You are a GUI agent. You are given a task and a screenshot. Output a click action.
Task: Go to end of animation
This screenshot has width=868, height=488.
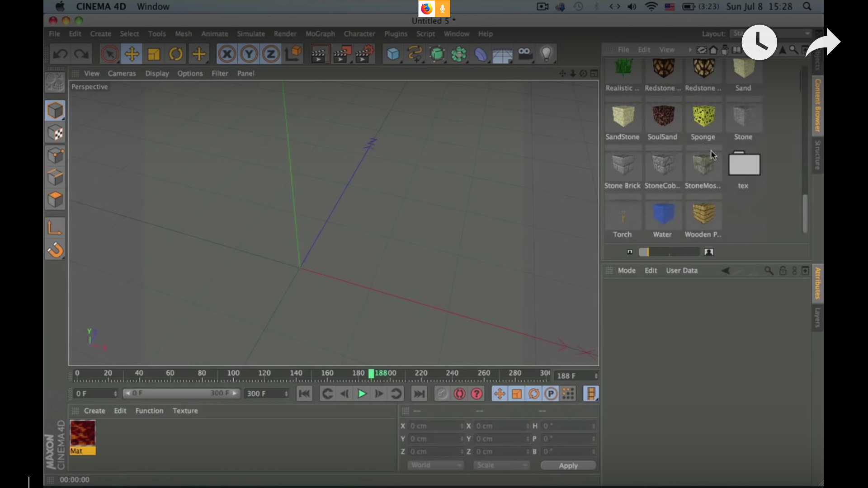419,394
